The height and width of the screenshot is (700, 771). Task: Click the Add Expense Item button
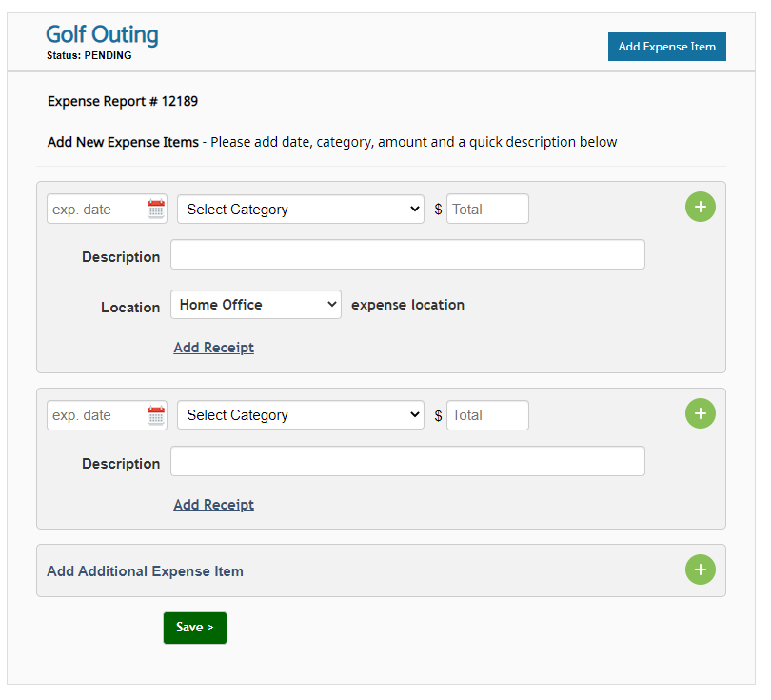pos(666,47)
